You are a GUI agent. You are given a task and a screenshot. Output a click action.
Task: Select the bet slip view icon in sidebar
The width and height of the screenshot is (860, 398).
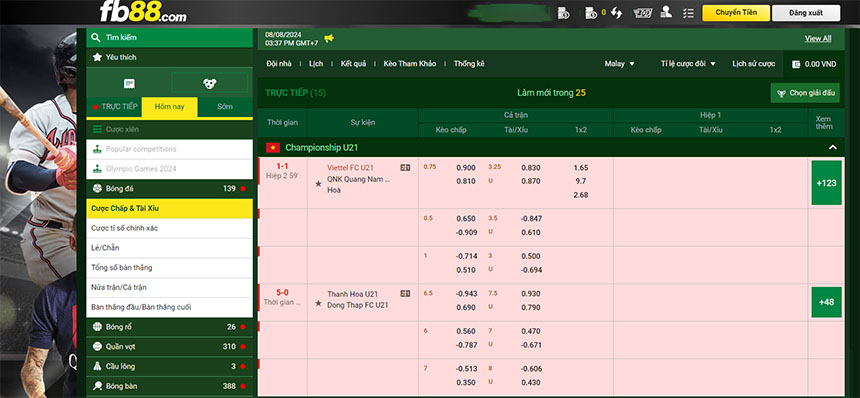coord(129,83)
